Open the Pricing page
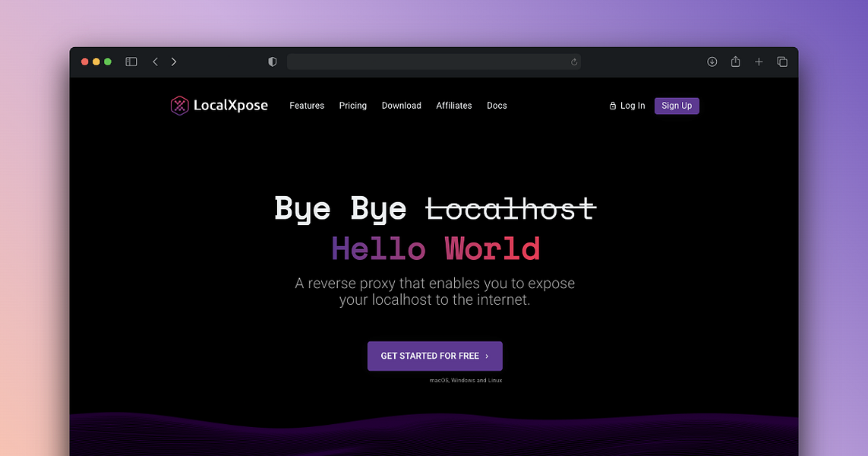Screen dimensions: 868x456 pos(352,106)
